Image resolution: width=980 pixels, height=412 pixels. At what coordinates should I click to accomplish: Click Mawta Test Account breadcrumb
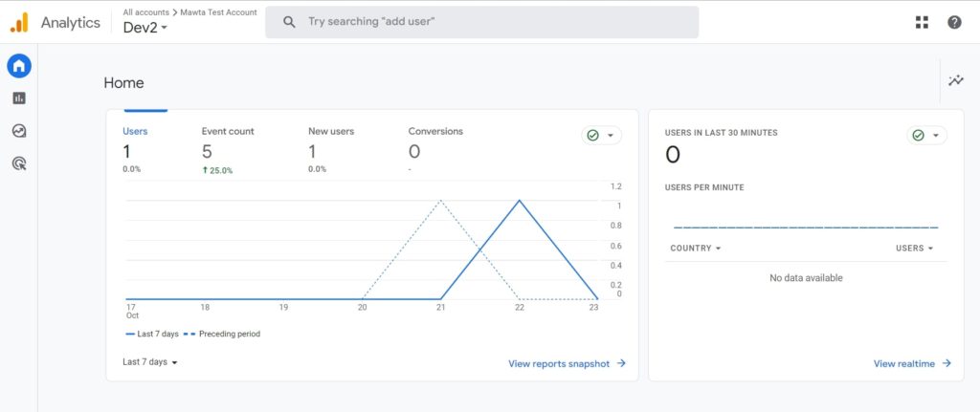pos(219,11)
